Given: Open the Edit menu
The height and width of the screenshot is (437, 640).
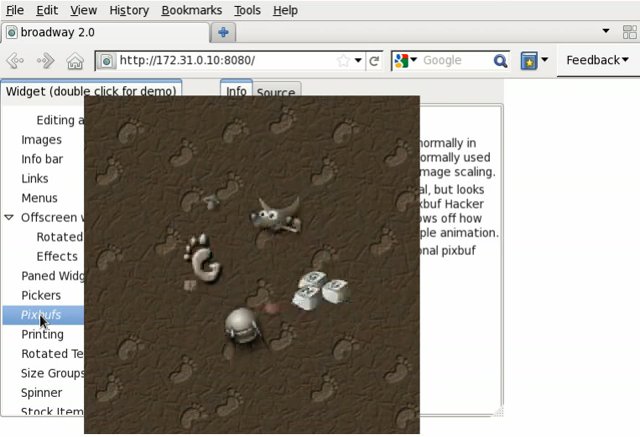Looking at the screenshot, I should point(47,10).
